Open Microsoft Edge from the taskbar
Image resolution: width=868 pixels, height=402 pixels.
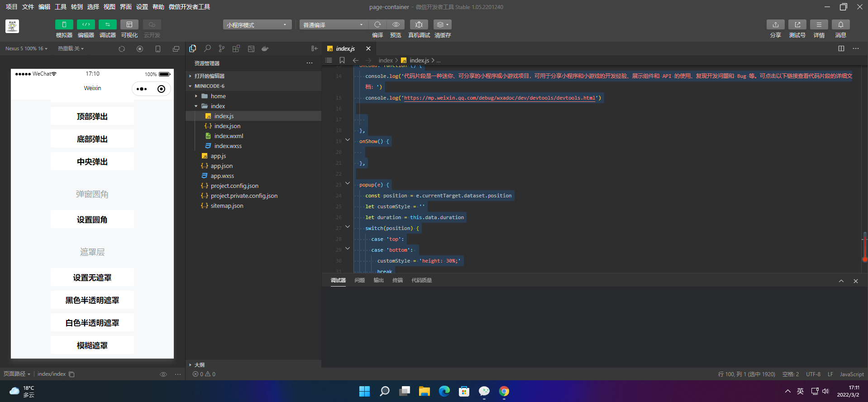(444, 391)
